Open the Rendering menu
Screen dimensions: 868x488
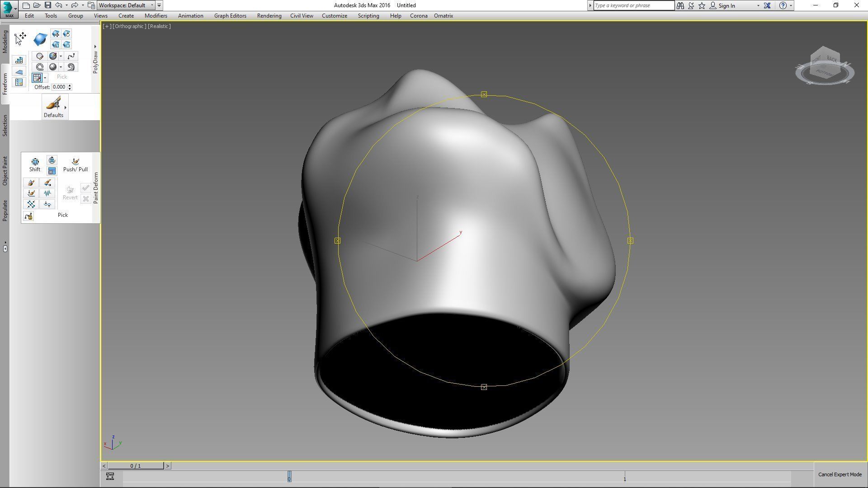(x=269, y=16)
